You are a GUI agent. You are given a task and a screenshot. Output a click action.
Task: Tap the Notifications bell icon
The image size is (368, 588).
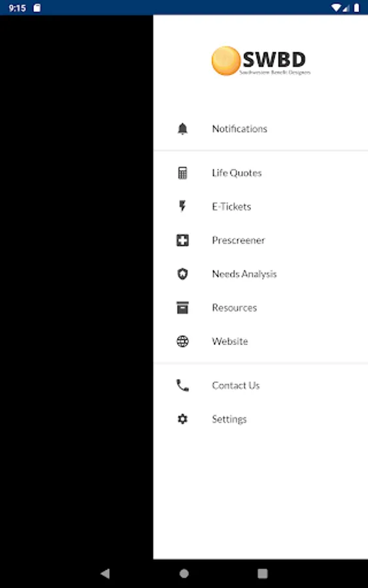coord(182,129)
